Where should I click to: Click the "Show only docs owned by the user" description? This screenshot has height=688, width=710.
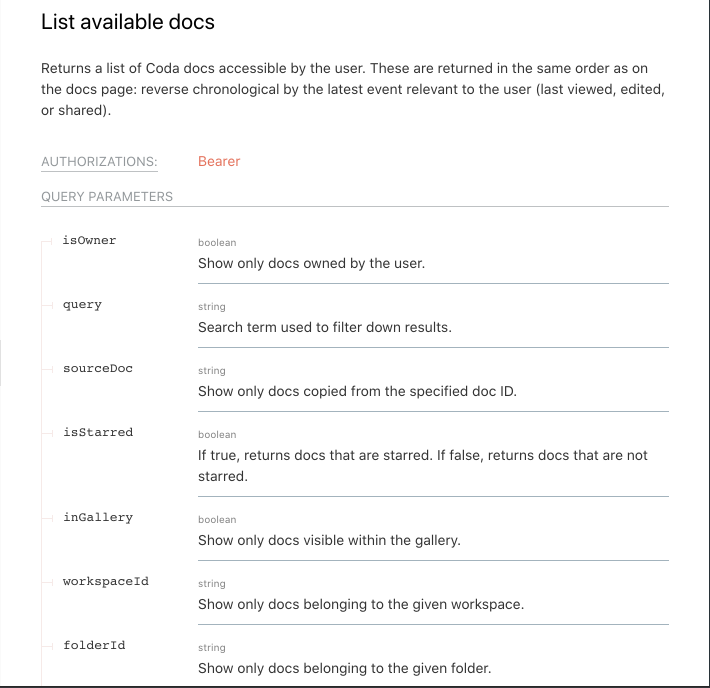pyautogui.click(x=311, y=264)
